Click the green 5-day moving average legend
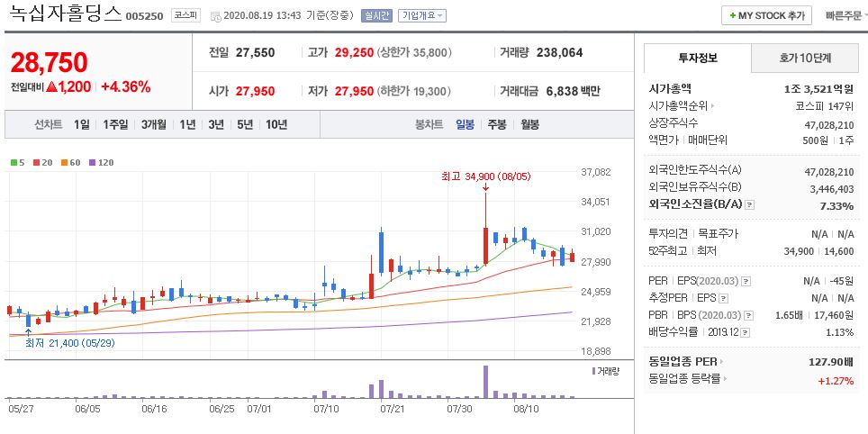The image size is (868, 434). click(x=18, y=163)
